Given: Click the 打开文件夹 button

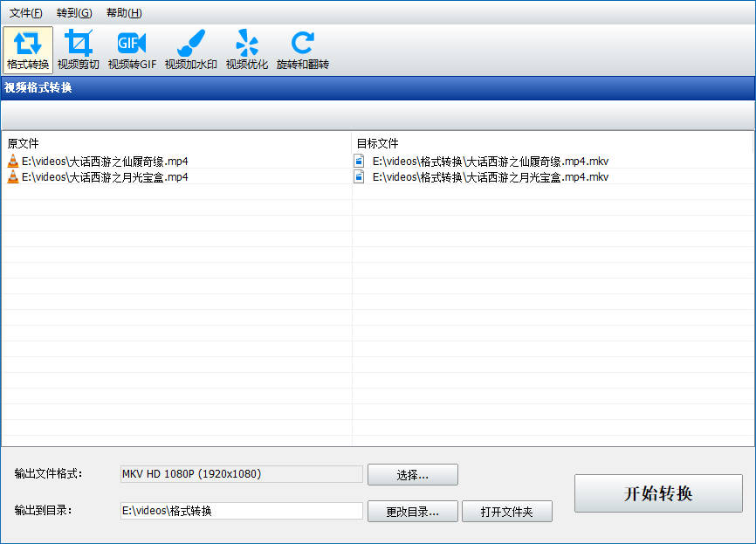Looking at the screenshot, I should (x=506, y=512).
